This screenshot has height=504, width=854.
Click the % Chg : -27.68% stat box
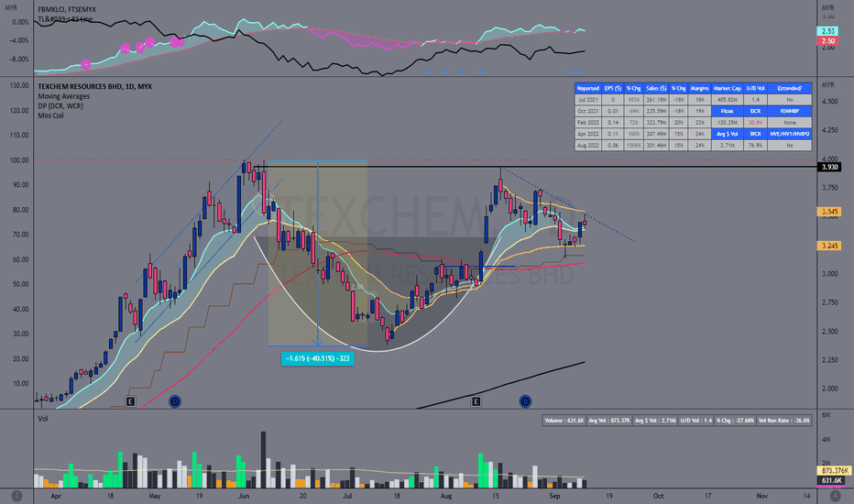pos(735,420)
